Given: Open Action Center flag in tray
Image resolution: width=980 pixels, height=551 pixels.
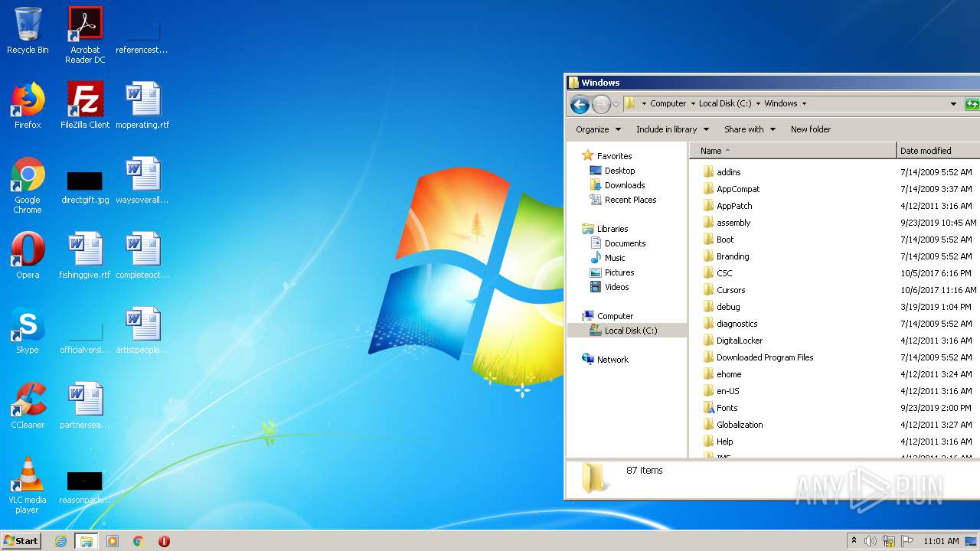Looking at the screenshot, I should click(907, 541).
